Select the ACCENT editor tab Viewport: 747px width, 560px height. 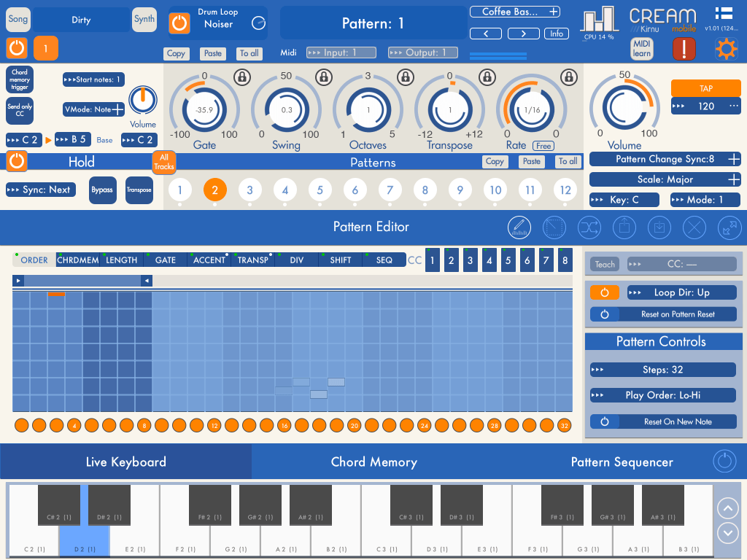(209, 260)
